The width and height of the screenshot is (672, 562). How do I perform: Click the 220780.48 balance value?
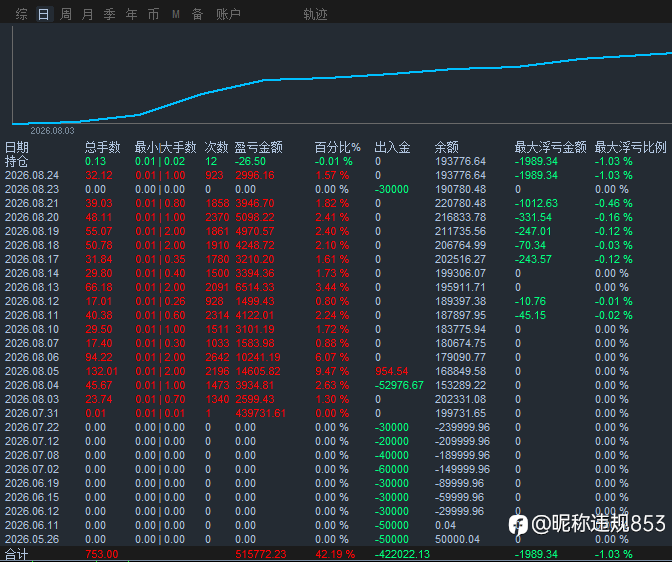(461, 203)
